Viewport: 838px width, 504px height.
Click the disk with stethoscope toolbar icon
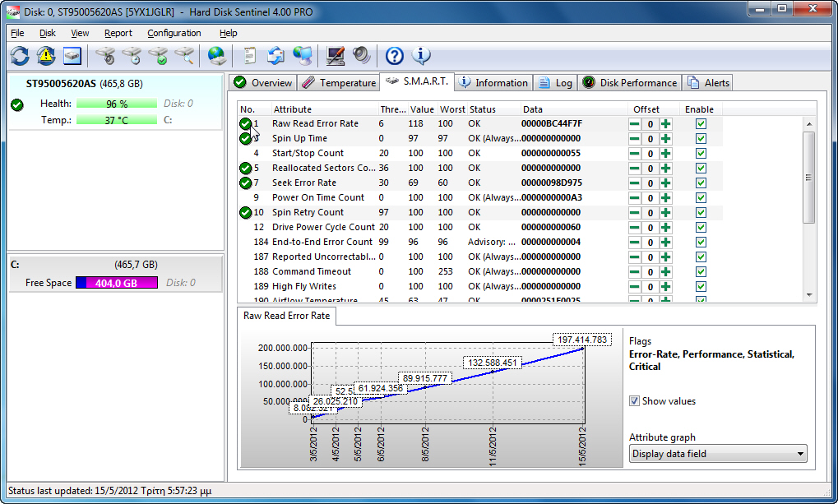(x=106, y=56)
